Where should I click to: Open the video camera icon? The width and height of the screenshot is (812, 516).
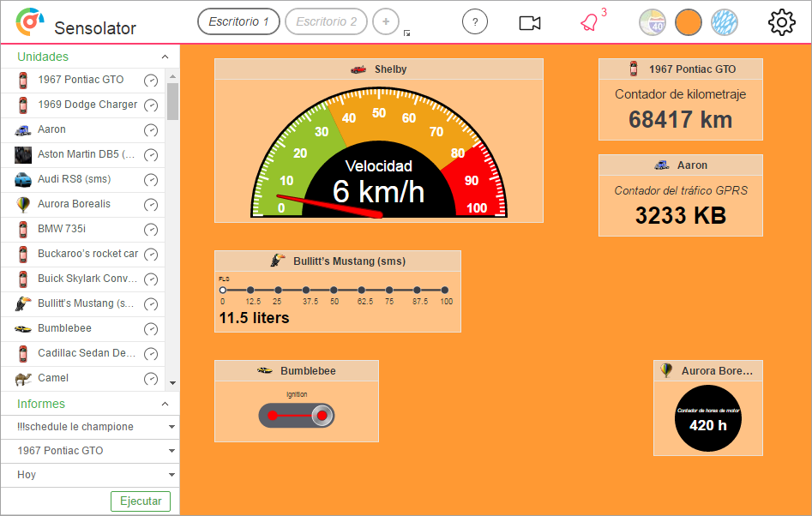(x=530, y=22)
